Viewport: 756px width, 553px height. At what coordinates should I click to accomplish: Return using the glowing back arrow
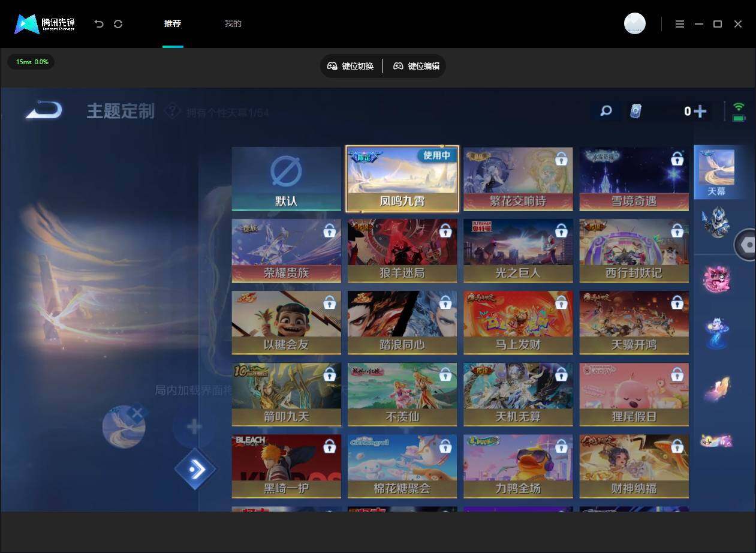tap(44, 110)
